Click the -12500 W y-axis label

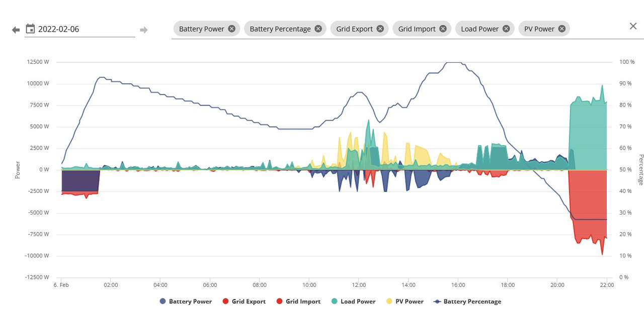[37, 277]
